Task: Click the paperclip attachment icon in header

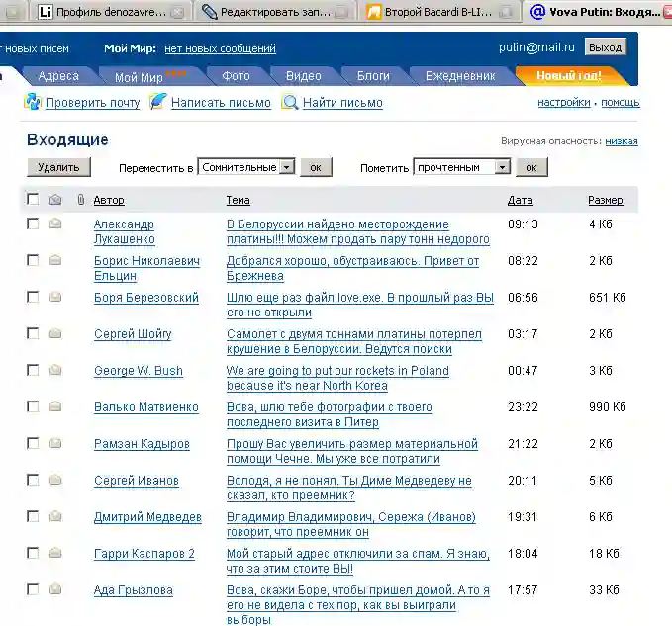Action: (x=80, y=199)
